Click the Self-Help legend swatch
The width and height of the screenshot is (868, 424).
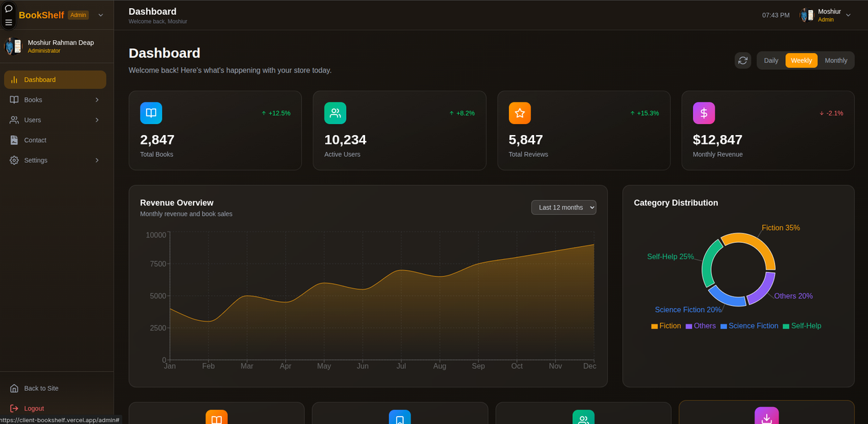[x=786, y=326]
